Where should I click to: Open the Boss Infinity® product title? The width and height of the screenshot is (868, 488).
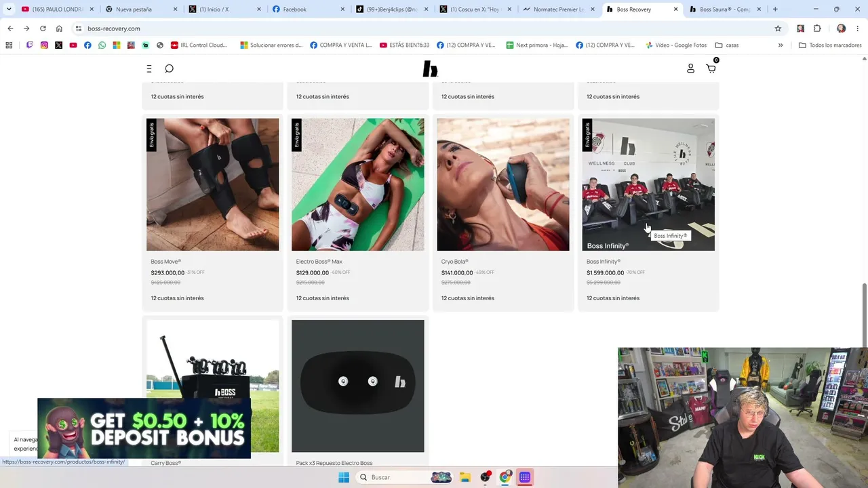point(604,262)
